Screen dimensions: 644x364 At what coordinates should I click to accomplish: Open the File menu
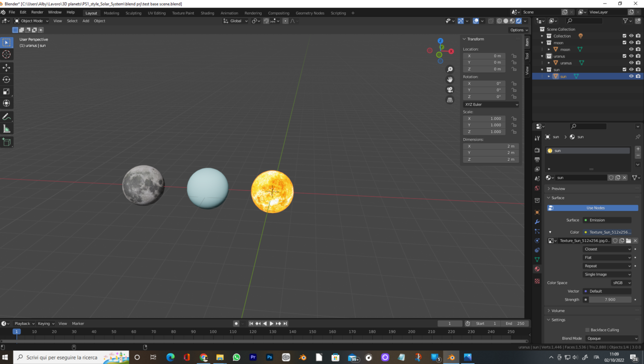click(11, 12)
